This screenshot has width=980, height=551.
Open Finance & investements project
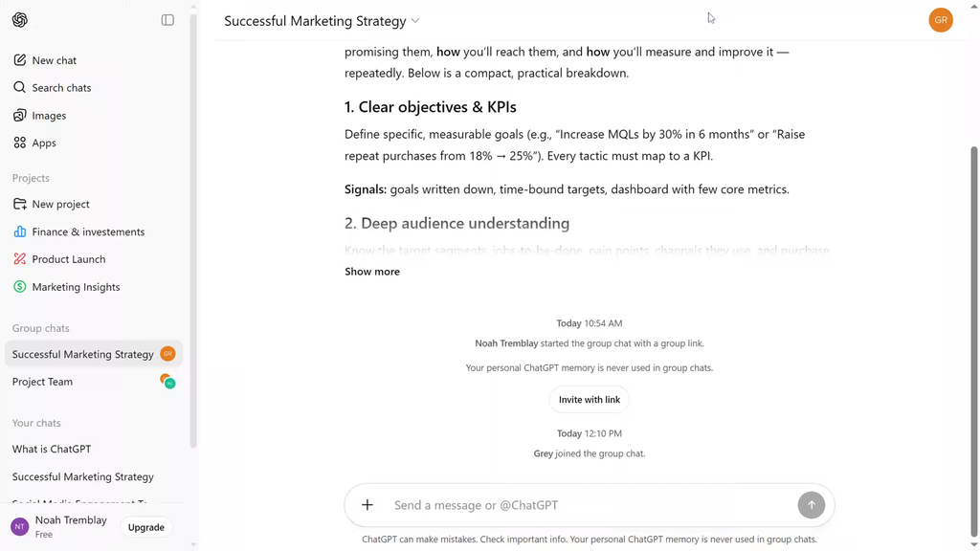tap(88, 231)
